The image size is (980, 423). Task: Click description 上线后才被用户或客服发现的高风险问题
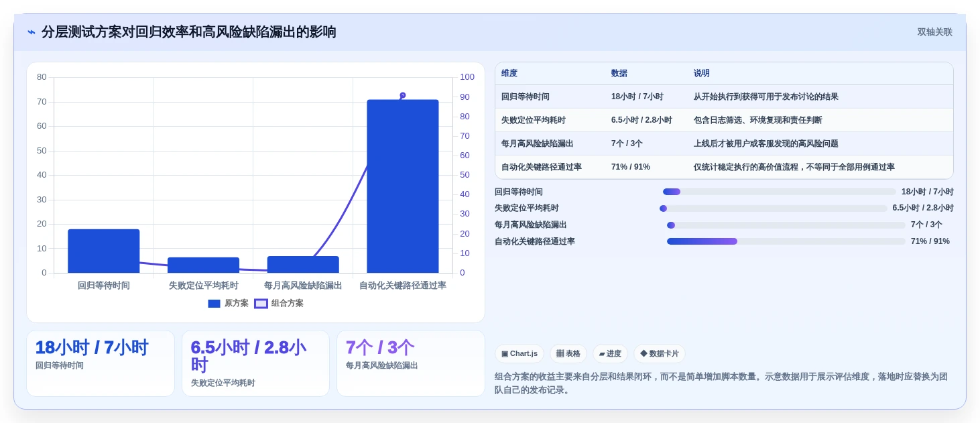coord(765,143)
